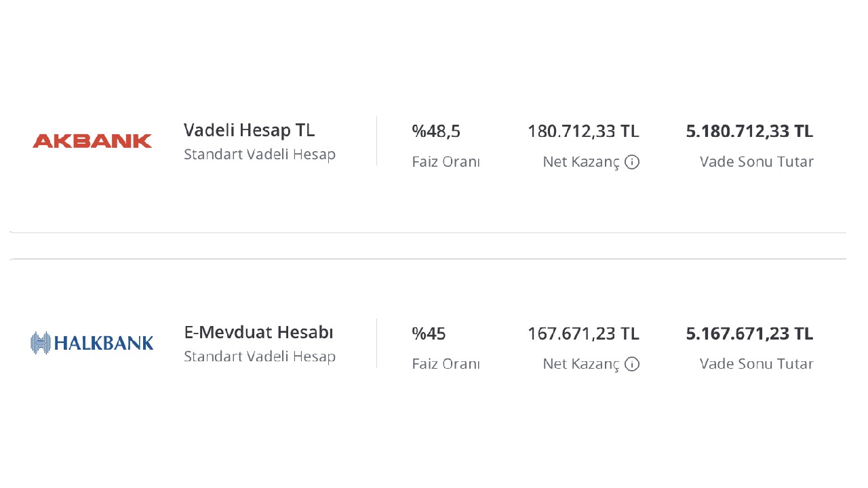Open Halkbank Net Kazanç info icon

click(x=632, y=364)
